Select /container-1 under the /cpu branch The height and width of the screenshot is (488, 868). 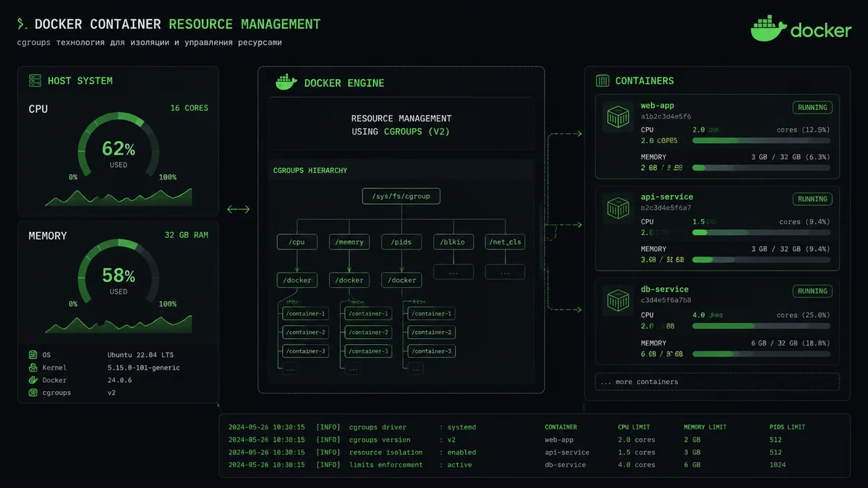(305, 314)
